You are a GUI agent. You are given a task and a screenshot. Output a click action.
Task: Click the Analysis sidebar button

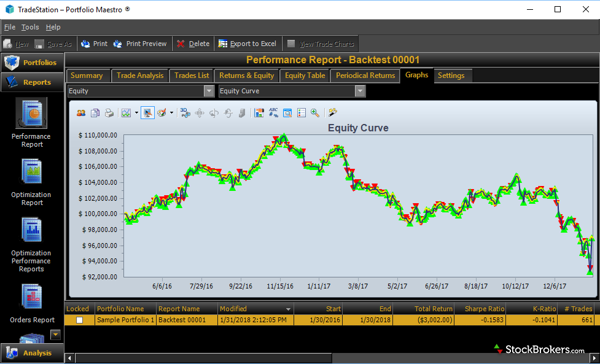pos(32,353)
